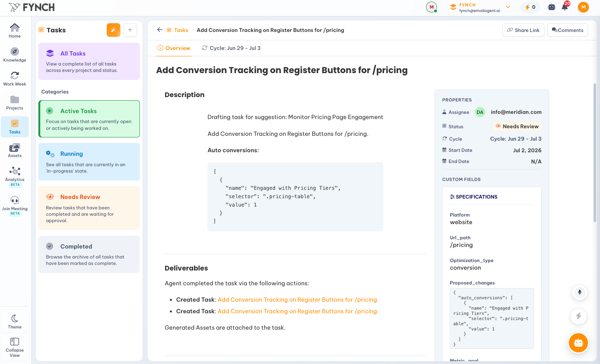
Task: Toggle Theme moon icon
Action: tap(15, 318)
